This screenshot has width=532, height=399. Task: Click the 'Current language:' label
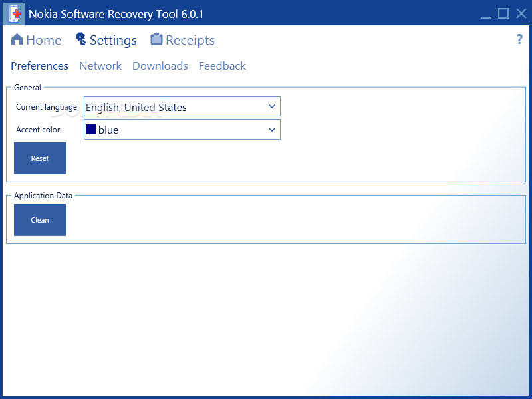47,107
